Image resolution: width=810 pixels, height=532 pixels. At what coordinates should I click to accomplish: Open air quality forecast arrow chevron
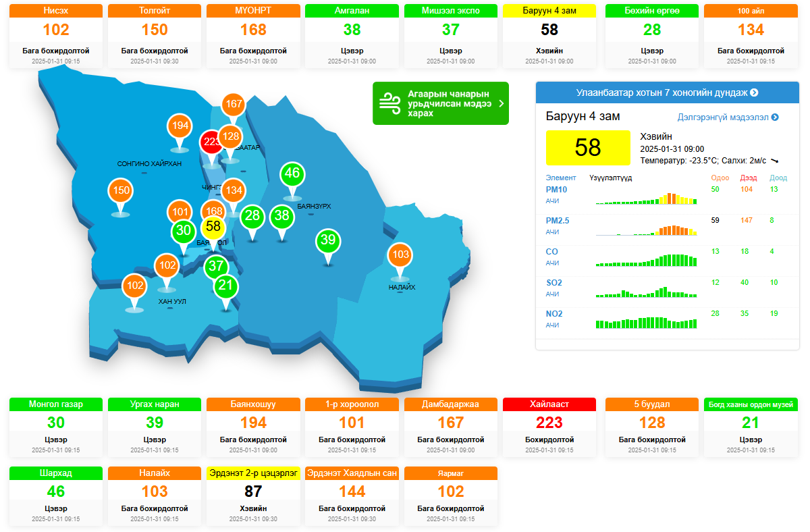click(501, 103)
